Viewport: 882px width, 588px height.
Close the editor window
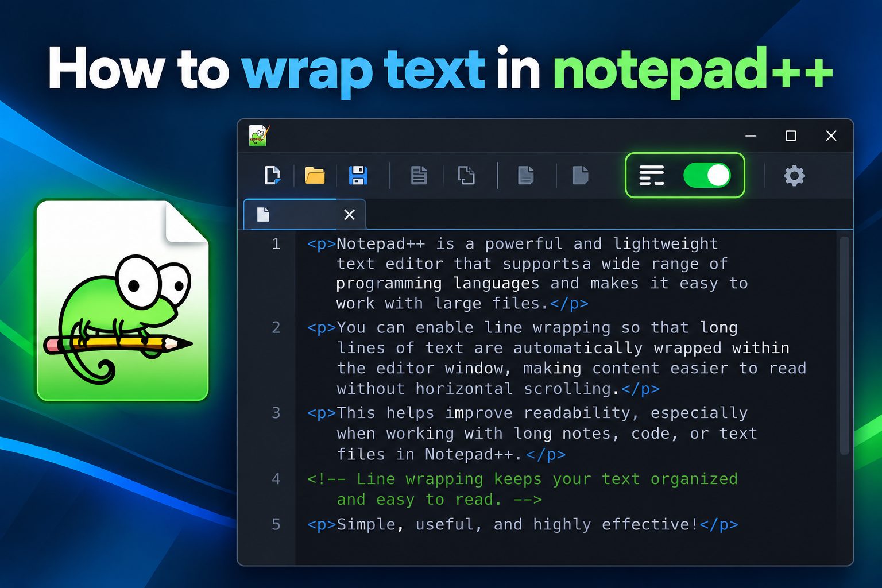(831, 136)
